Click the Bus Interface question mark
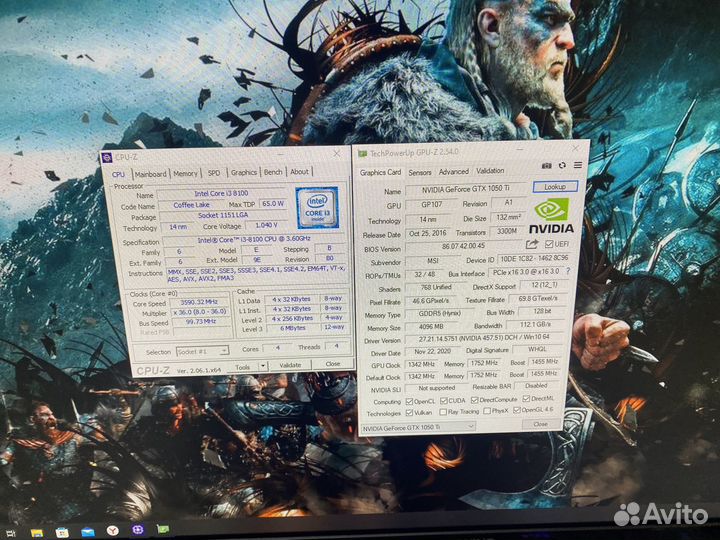 click(568, 271)
